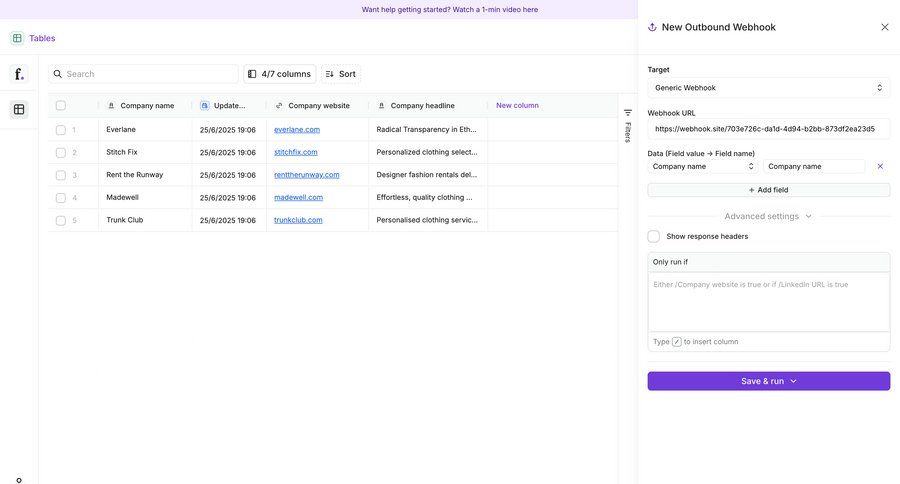Click the Company name column header

[x=145, y=106]
